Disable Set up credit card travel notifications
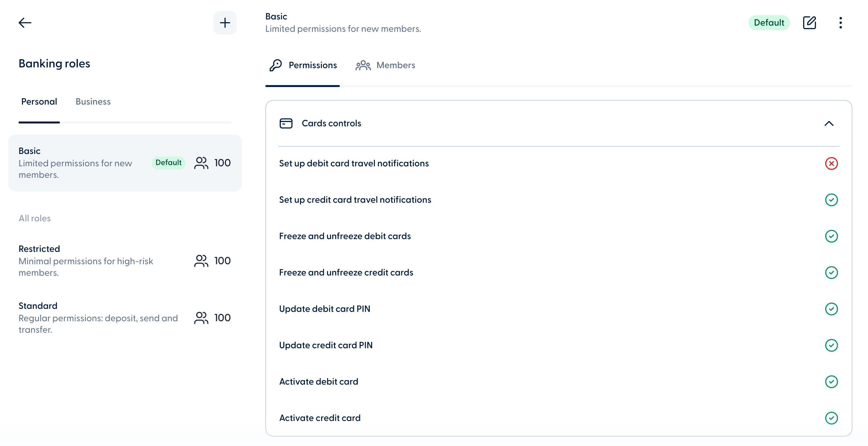Screen dimensions: 868x446 pyautogui.click(x=832, y=200)
